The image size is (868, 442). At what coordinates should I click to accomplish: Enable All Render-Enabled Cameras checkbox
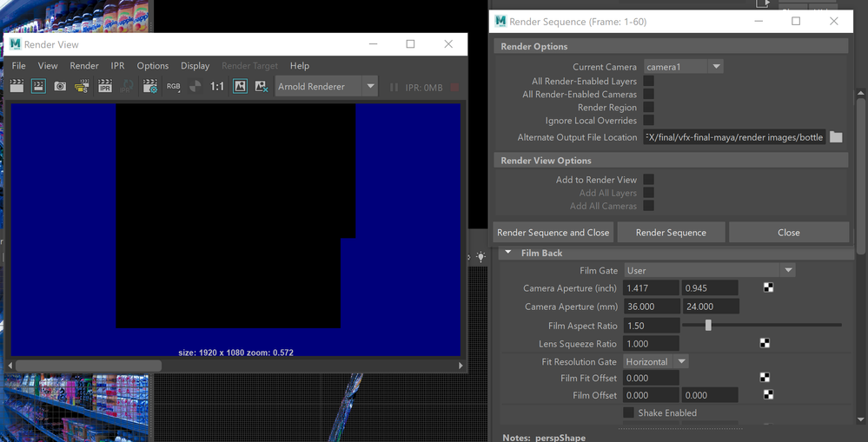click(649, 95)
